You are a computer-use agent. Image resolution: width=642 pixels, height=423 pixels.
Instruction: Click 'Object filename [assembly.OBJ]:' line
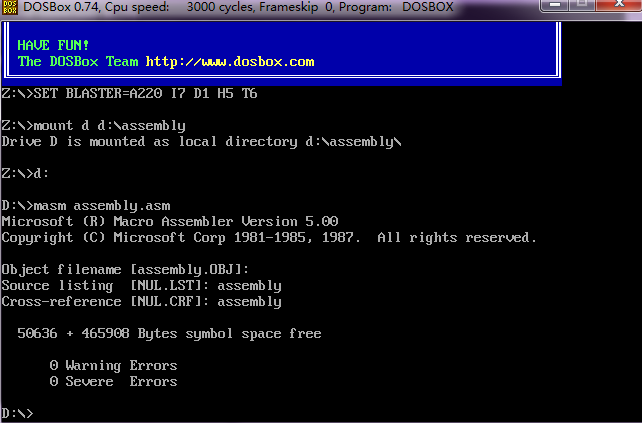(125, 269)
